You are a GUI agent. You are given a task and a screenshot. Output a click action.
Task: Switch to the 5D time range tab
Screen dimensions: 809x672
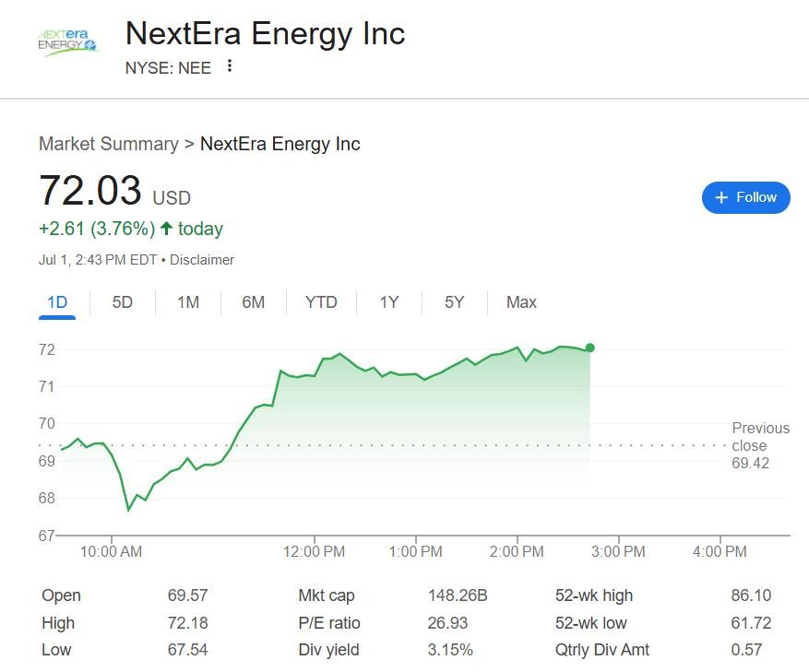123,302
